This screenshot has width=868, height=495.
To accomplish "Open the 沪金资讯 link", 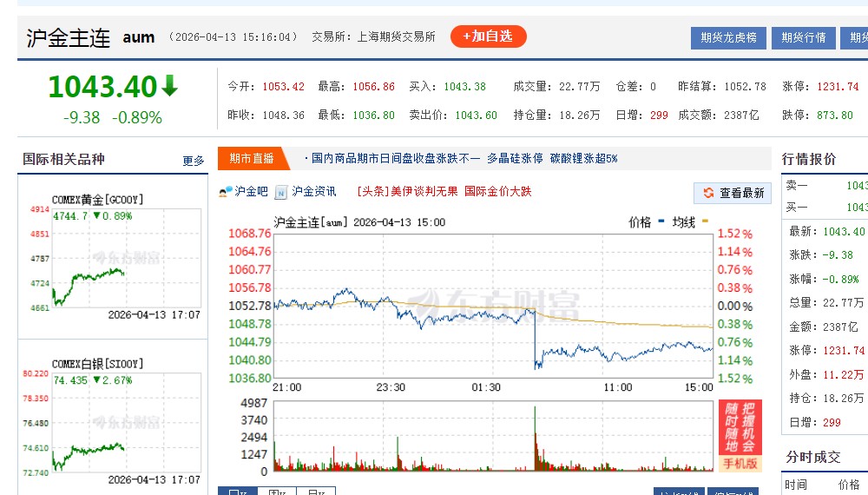I will [x=314, y=192].
